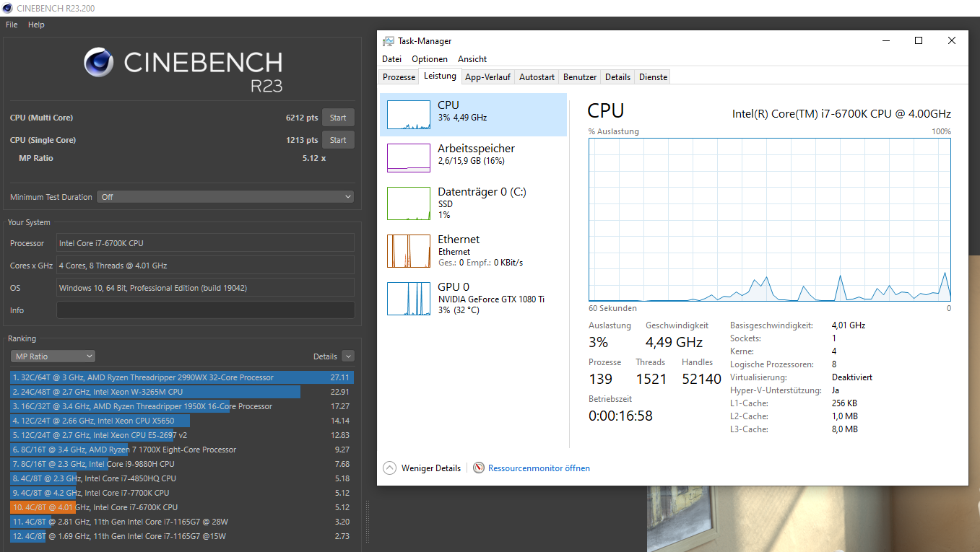The height and width of the screenshot is (552, 980).
Task: Click the Ressourcenmonitor icon in Task-Manager
Action: click(x=479, y=468)
